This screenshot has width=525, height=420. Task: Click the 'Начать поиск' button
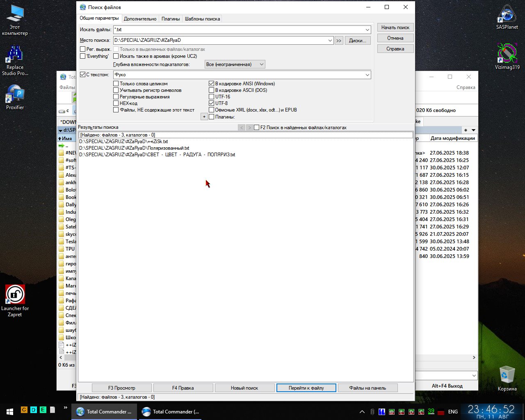[395, 27]
